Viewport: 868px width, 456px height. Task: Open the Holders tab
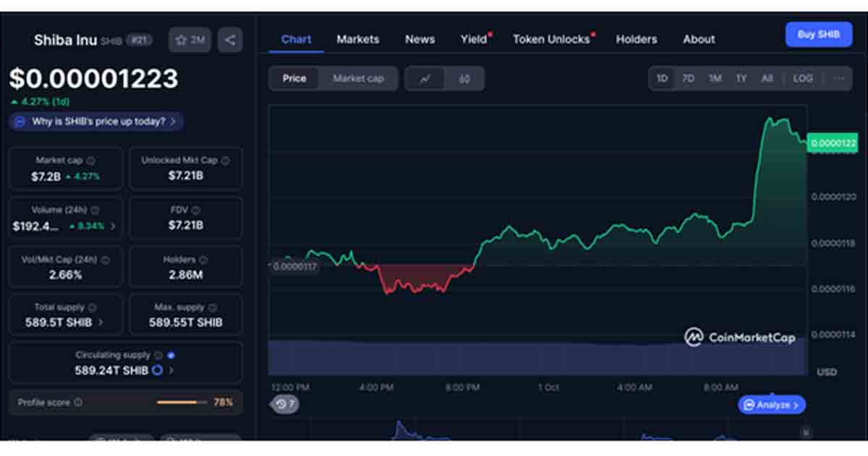point(636,39)
